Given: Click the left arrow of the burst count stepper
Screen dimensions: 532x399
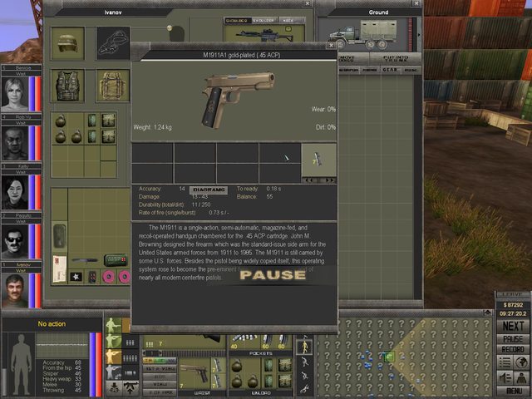Looking at the screenshot, I should click(145, 353).
